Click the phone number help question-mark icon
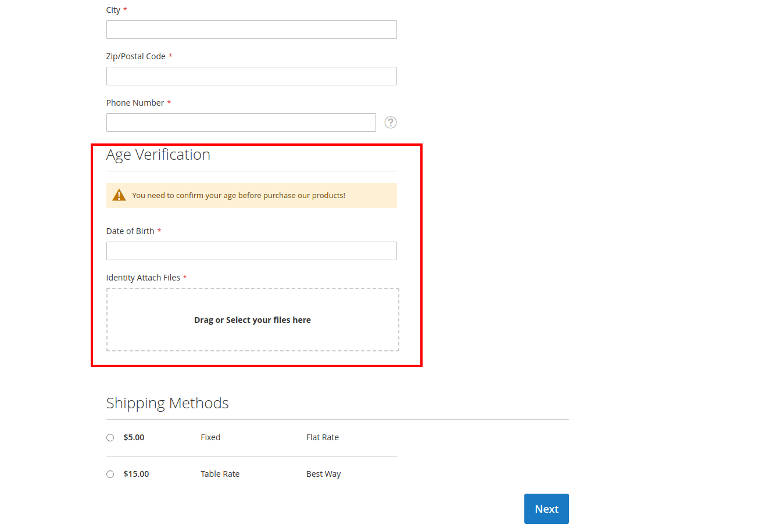 391,123
